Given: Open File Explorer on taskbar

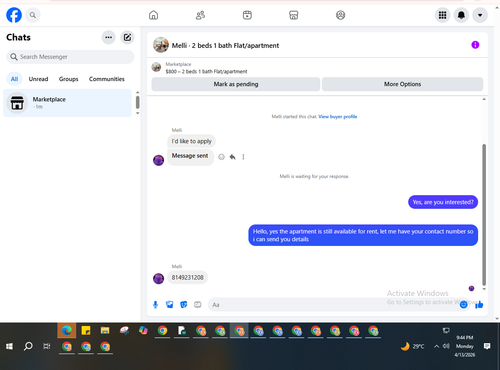Looking at the screenshot, I should click(105, 331).
